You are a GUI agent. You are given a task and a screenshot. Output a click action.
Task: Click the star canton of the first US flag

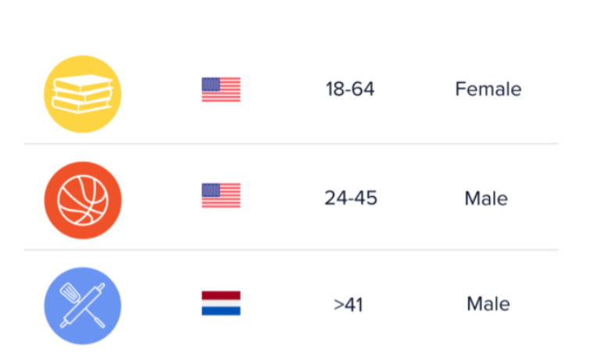(211, 84)
